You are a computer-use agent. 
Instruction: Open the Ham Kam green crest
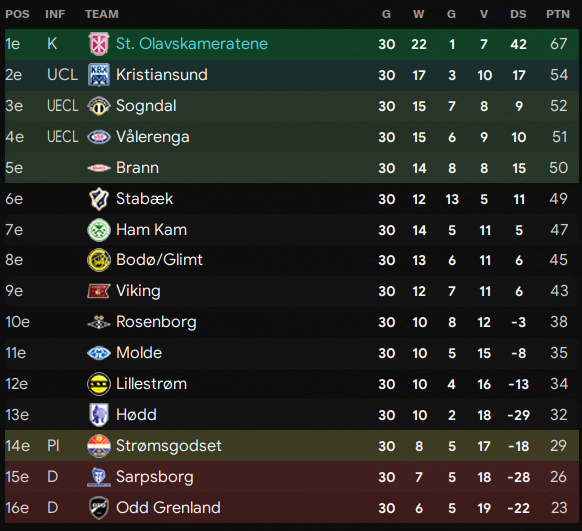coord(99,230)
